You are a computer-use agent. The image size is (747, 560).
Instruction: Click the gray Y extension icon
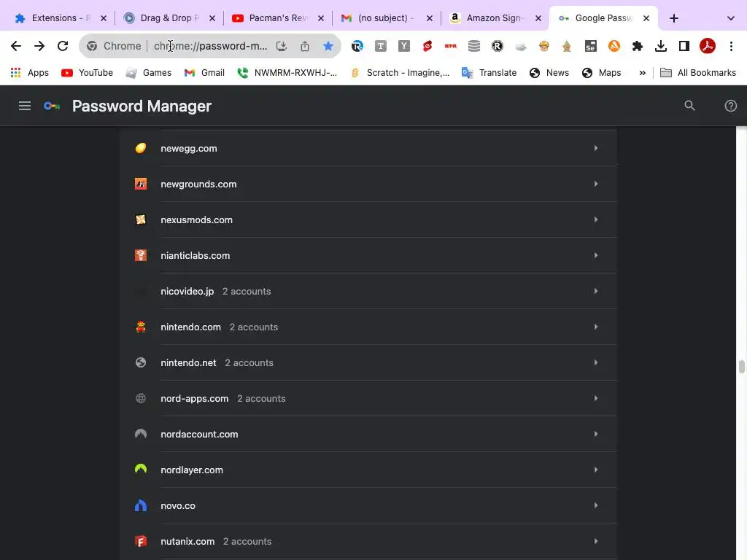(403, 46)
